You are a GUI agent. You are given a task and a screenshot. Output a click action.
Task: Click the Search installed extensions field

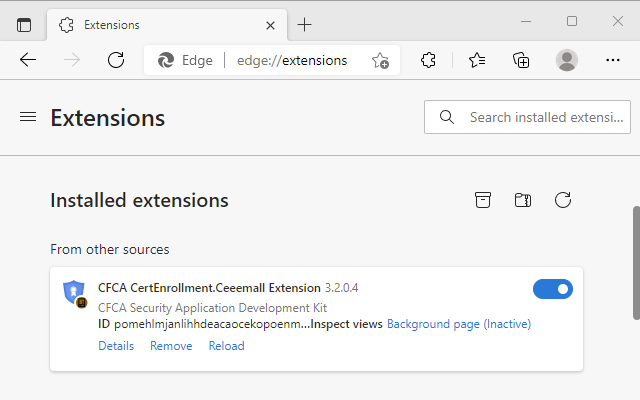point(540,117)
